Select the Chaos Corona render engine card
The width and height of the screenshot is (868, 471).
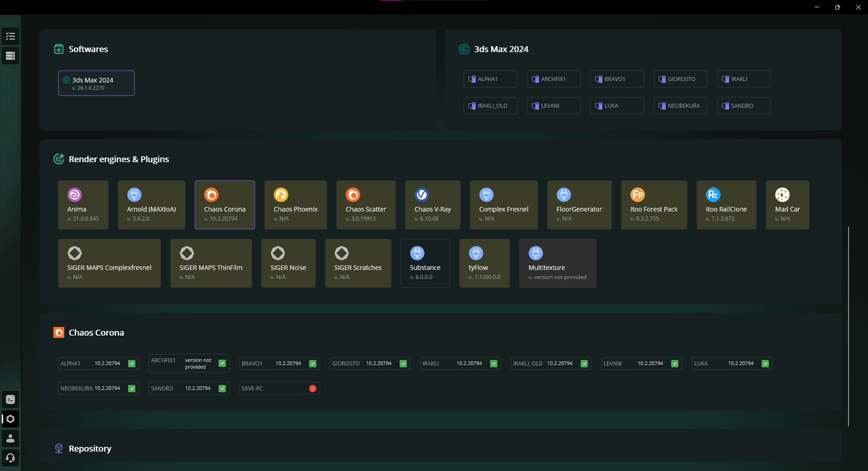(224, 205)
